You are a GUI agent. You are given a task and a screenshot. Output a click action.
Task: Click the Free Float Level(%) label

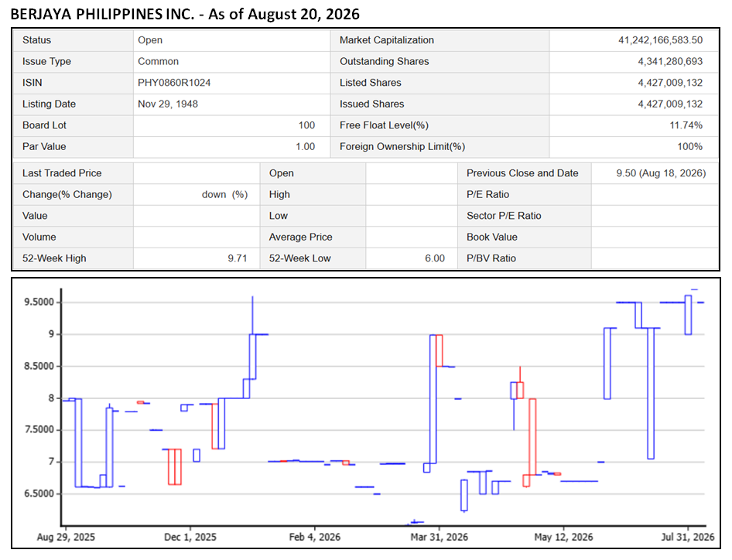[384, 125]
